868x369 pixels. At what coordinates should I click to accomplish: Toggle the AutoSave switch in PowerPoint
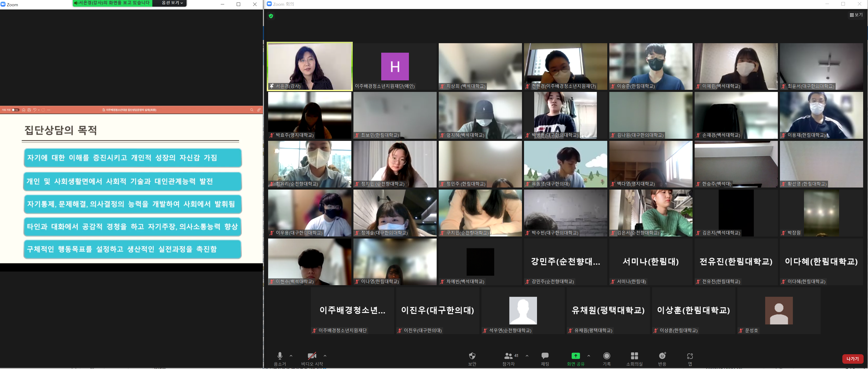(15, 110)
